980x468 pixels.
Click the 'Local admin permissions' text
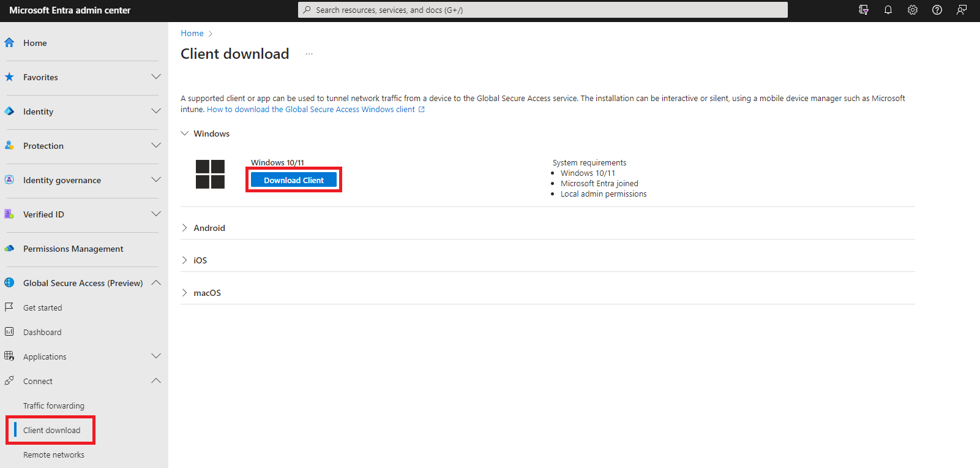(x=604, y=194)
